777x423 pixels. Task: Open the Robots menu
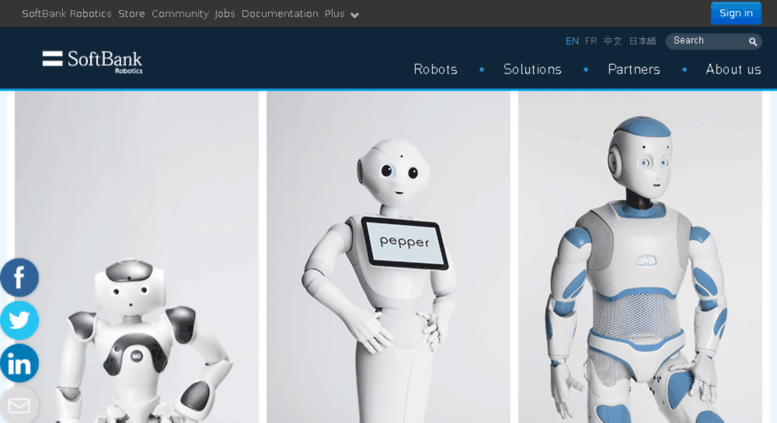[435, 69]
